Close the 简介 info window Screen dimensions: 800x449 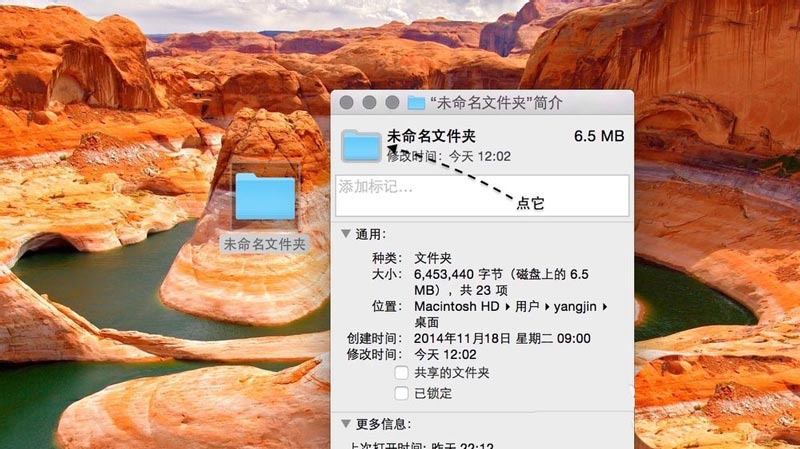(348, 103)
